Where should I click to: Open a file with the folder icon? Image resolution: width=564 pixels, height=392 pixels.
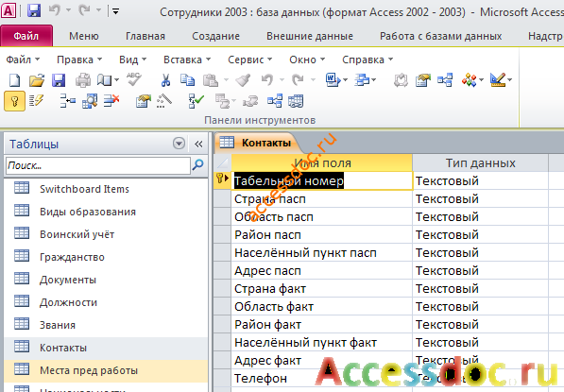coord(36,80)
